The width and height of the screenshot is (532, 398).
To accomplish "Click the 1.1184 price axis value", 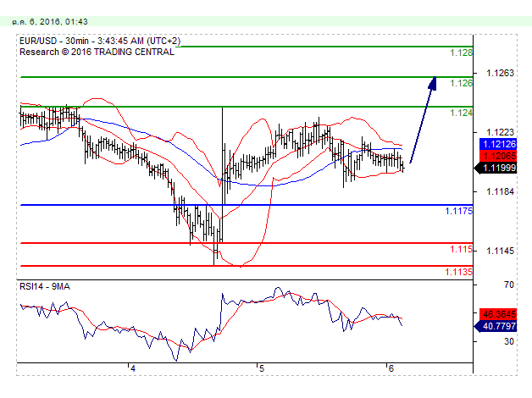I will coord(500,191).
